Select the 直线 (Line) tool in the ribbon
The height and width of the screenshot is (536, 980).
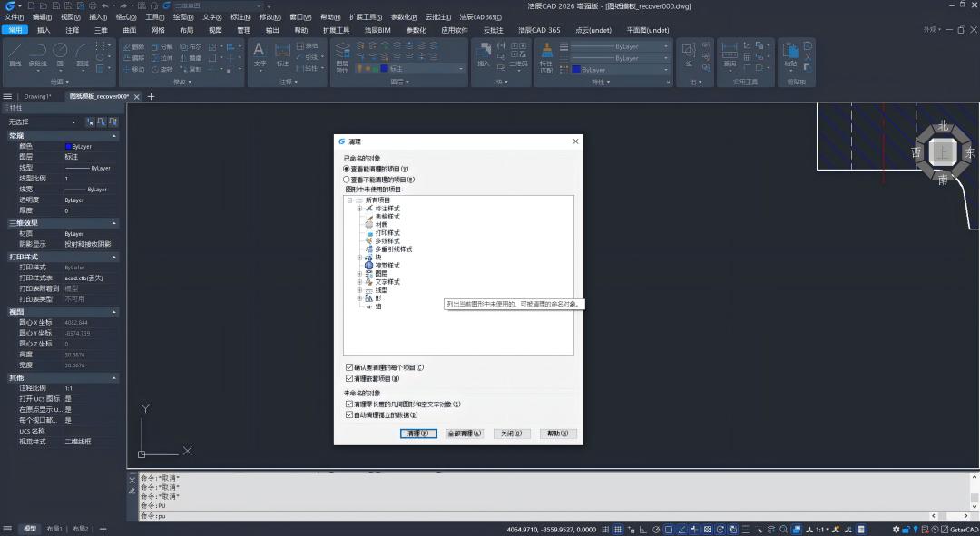point(15,55)
